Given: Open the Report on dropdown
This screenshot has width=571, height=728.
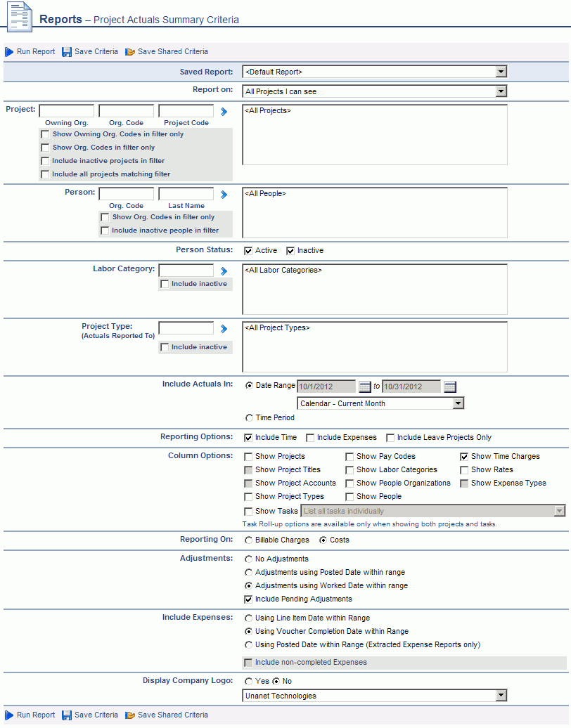Looking at the screenshot, I should [x=501, y=91].
